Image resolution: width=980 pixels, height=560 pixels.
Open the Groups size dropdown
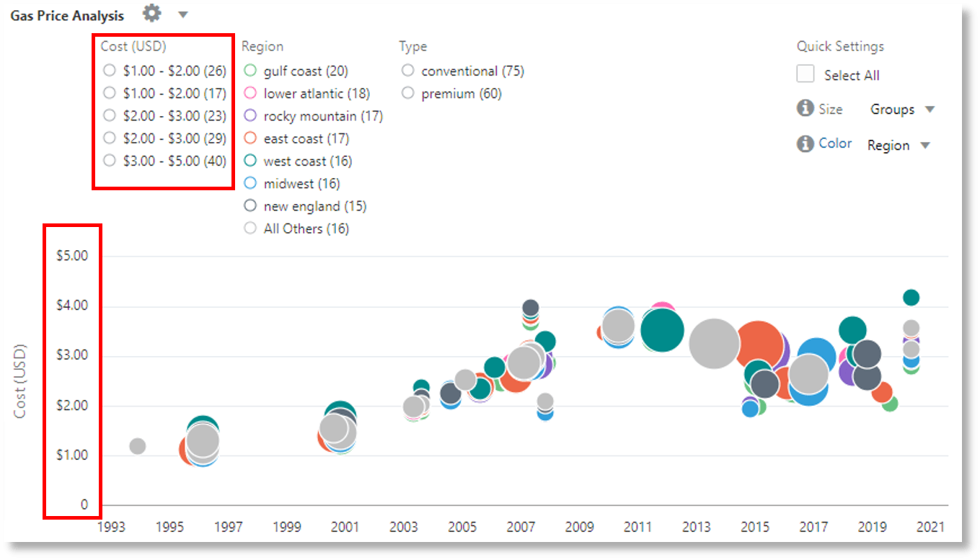click(902, 109)
